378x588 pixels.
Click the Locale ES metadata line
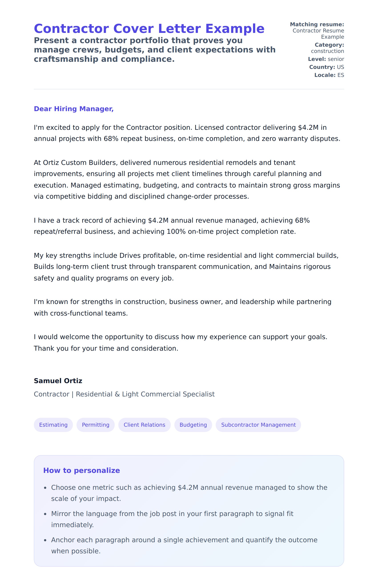(329, 75)
